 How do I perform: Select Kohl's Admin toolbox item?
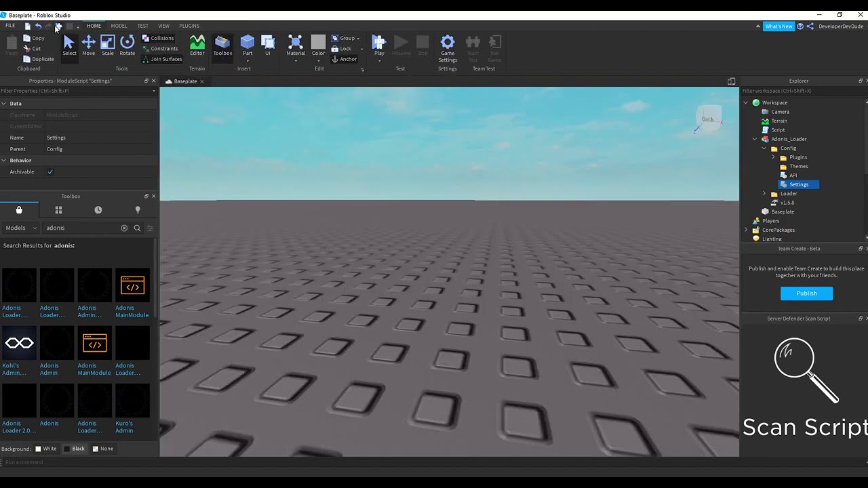(x=19, y=351)
